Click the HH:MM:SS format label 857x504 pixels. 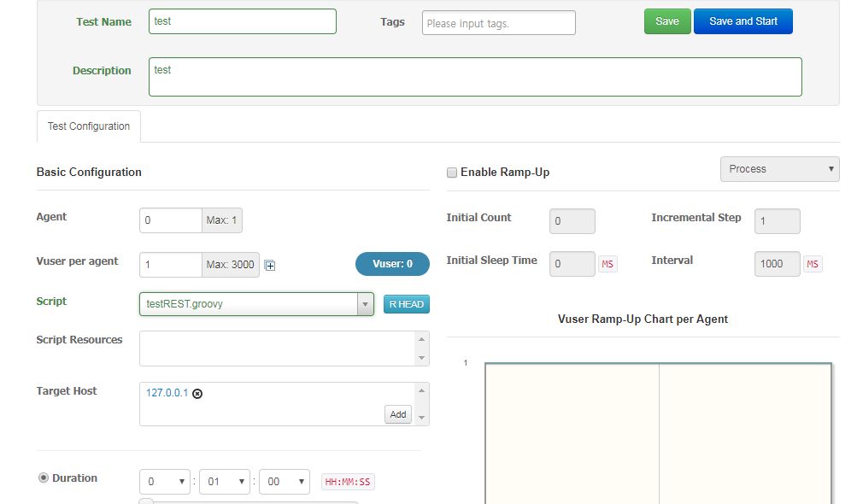click(348, 482)
